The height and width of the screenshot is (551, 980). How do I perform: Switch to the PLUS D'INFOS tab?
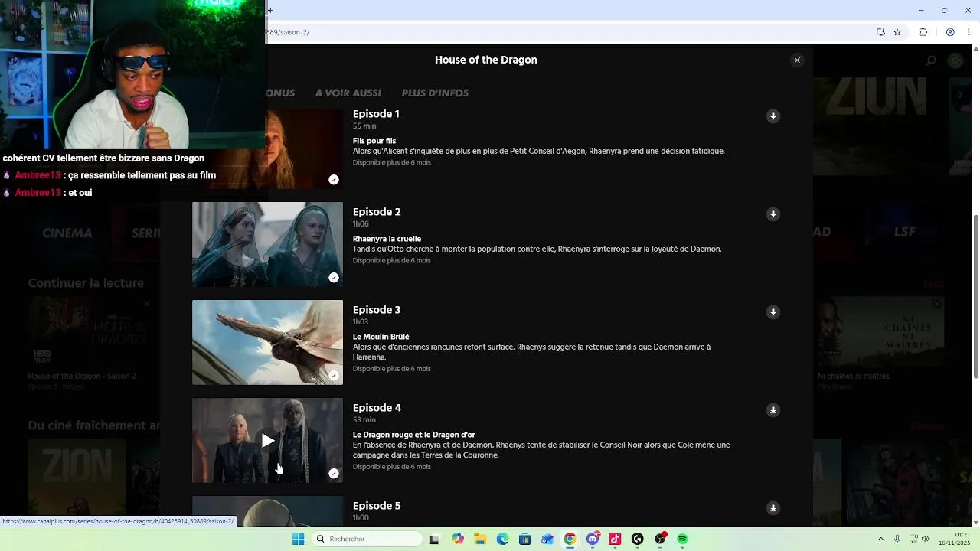435,93
